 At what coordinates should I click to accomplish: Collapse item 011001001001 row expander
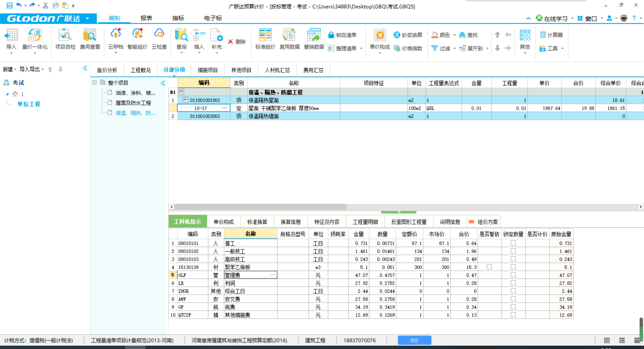click(185, 100)
